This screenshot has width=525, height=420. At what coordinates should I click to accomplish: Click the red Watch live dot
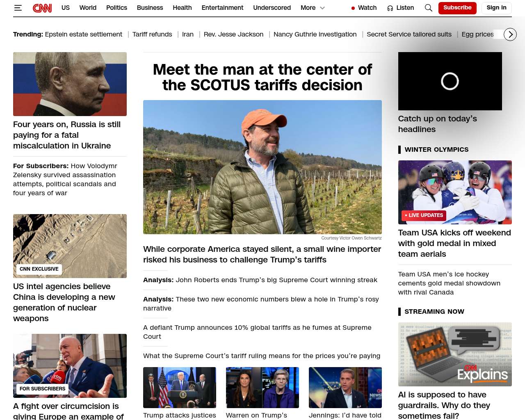(x=353, y=8)
